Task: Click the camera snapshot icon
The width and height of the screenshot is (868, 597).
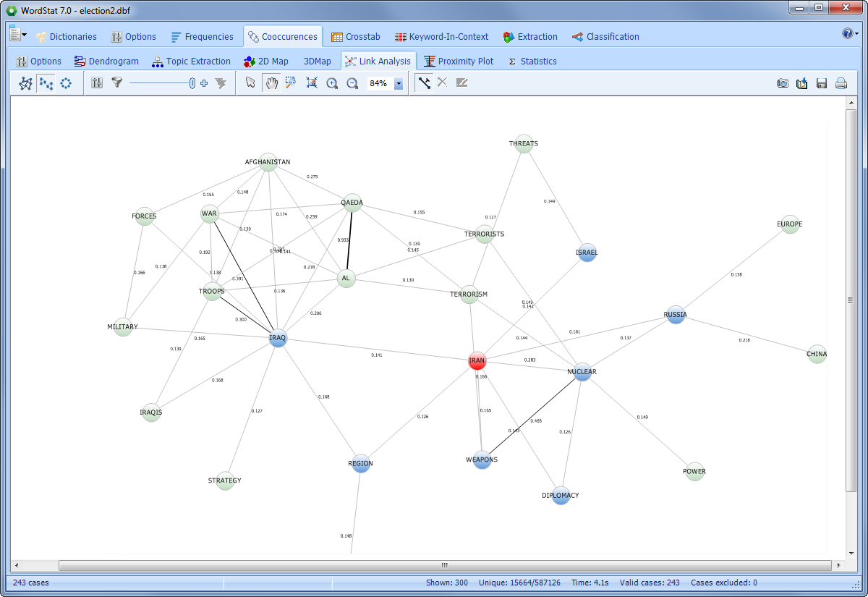Action: coord(783,83)
